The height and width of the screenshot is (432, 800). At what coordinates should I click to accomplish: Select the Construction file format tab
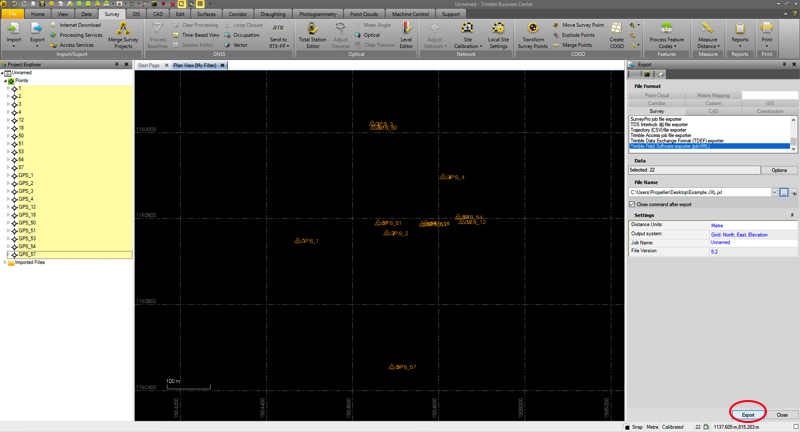click(770, 111)
